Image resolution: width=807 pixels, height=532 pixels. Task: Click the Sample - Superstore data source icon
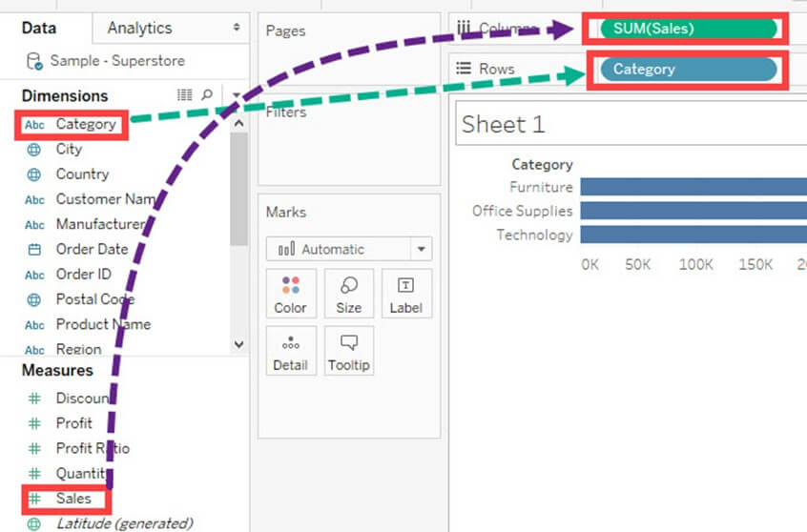tap(34, 61)
